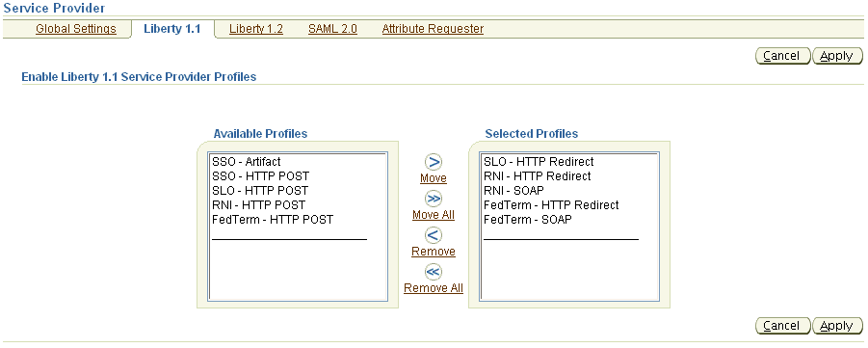Click the Remove left-arrow icon
Screen dimensions: 868x348
click(x=434, y=235)
